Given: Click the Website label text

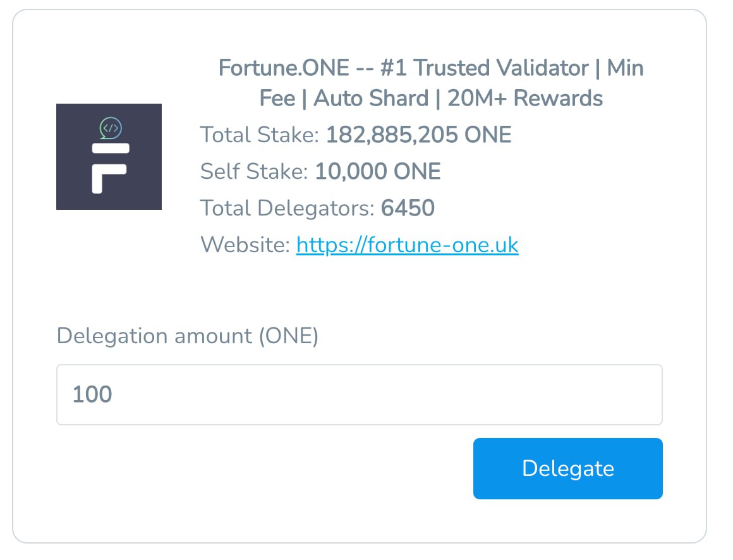Looking at the screenshot, I should 245,245.
